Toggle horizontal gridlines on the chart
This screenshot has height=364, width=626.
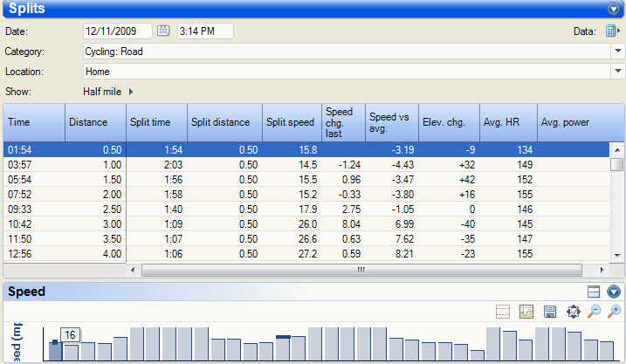click(x=503, y=312)
